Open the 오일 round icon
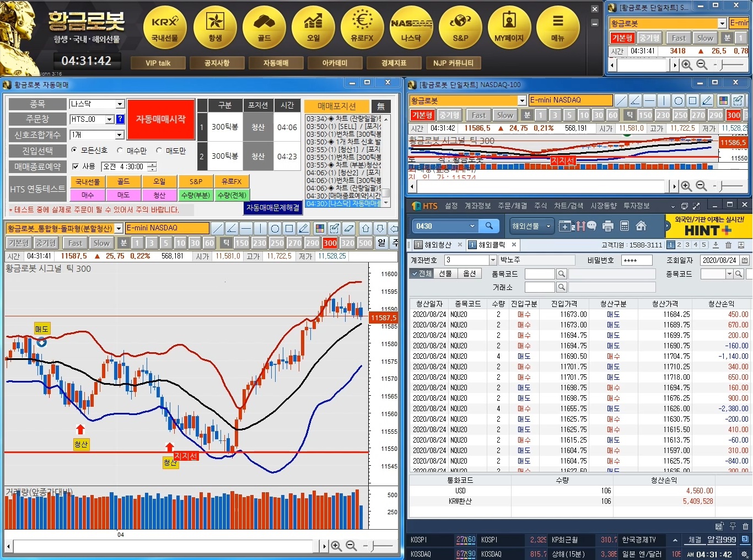This screenshot has width=753, height=560. click(x=313, y=28)
